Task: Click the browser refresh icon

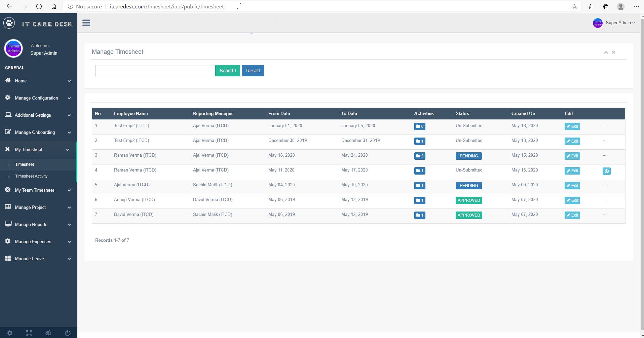Action: tap(39, 6)
